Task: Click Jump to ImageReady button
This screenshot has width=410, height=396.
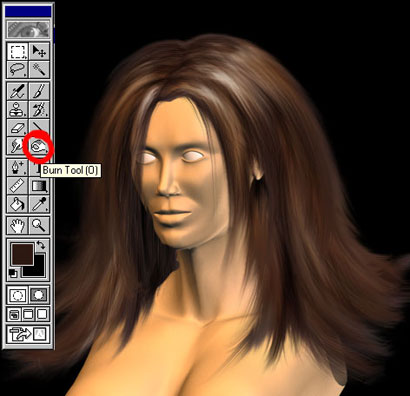Action: [x=29, y=334]
